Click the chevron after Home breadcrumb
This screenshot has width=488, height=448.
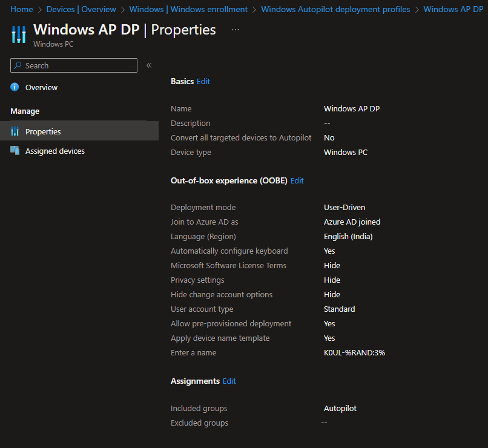click(x=40, y=10)
